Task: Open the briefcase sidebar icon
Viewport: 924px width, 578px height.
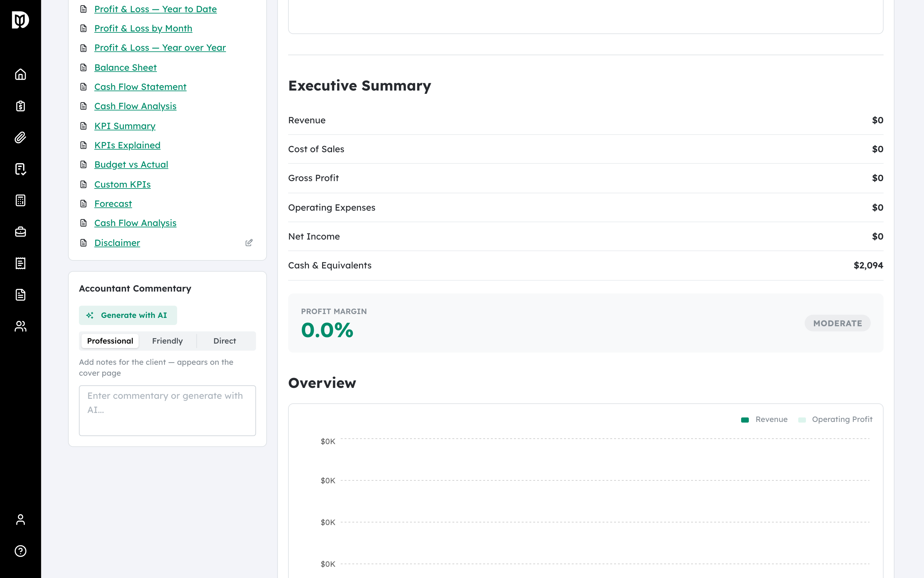Action: pos(20,232)
